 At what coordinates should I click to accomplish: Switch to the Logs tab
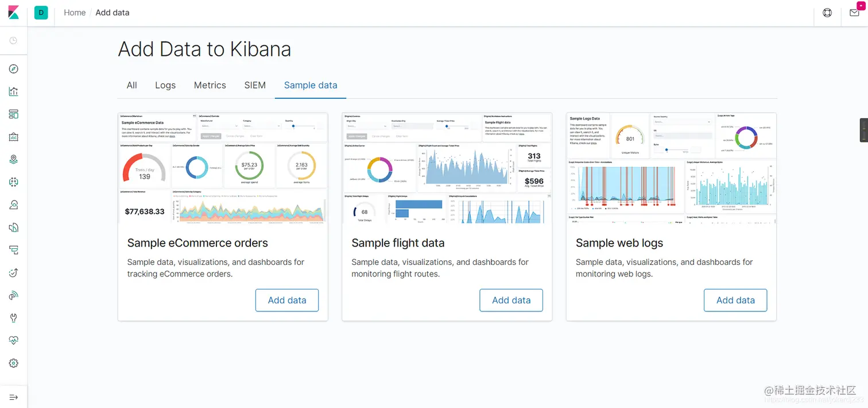(x=165, y=85)
